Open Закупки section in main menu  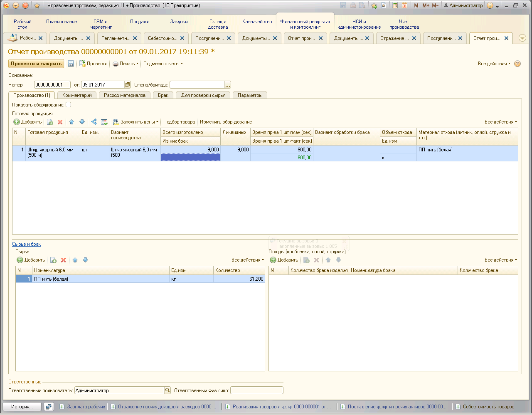(x=179, y=22)
